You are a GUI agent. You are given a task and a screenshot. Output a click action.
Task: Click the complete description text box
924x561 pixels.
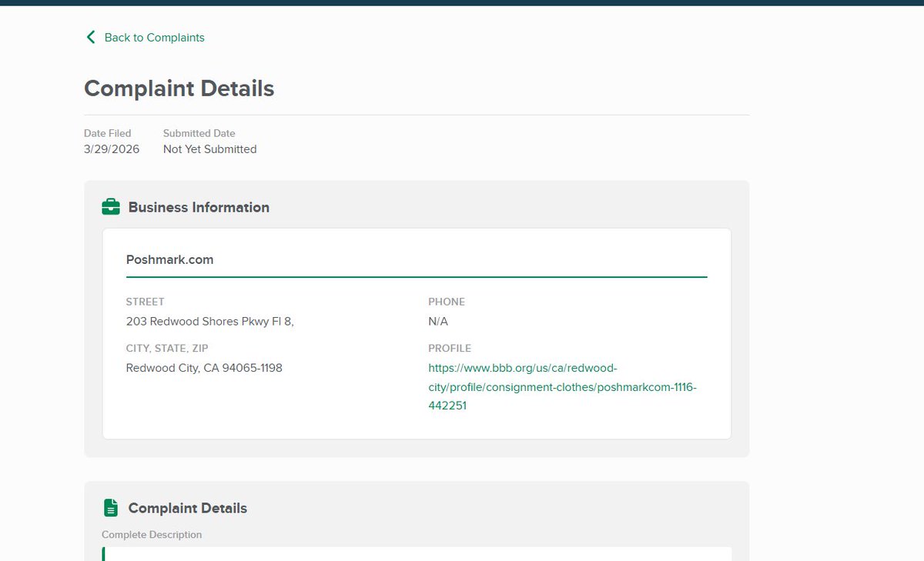[417, 554]
